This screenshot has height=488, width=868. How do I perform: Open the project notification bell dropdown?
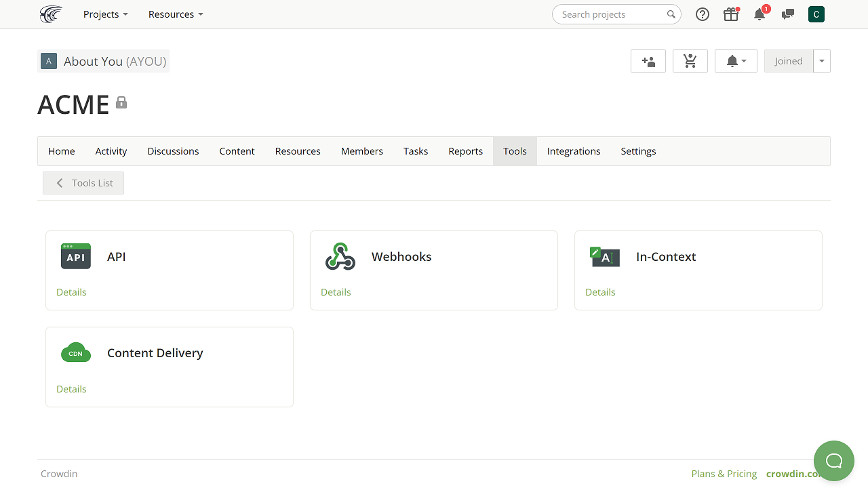click(x=736, y=61)
